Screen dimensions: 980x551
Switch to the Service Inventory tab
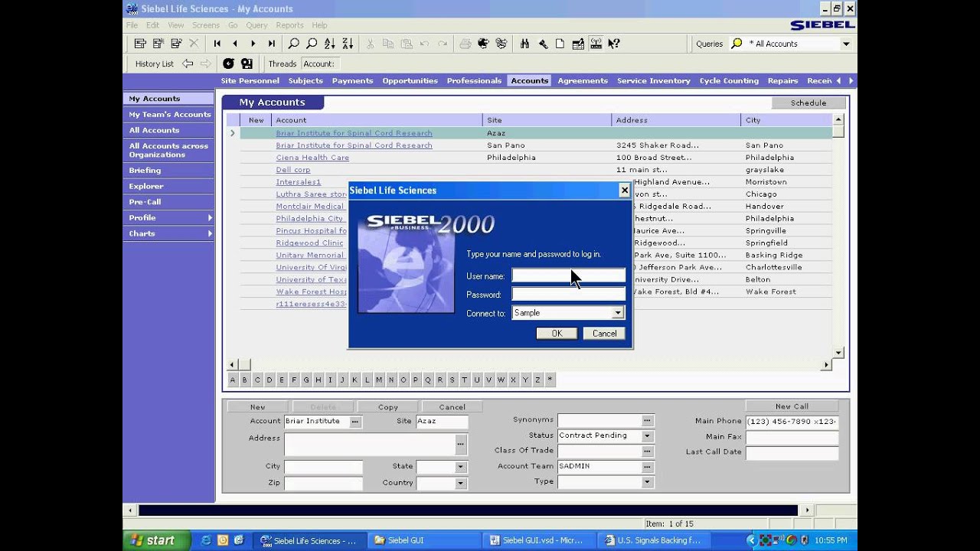(653, 80)
